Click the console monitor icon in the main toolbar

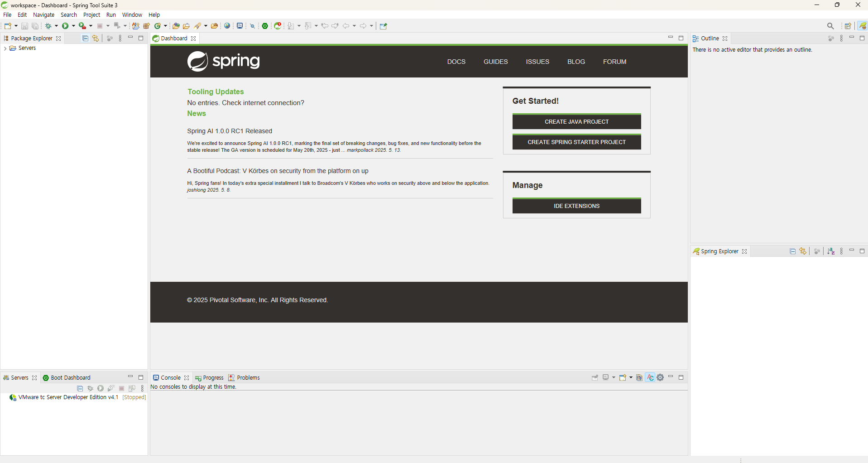(x=240, y=26)
